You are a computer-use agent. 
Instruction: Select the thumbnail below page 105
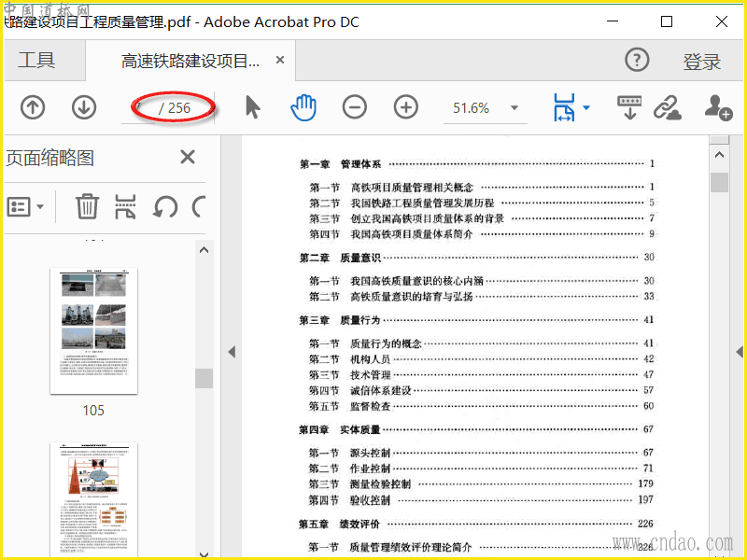[x=94, y=500]
